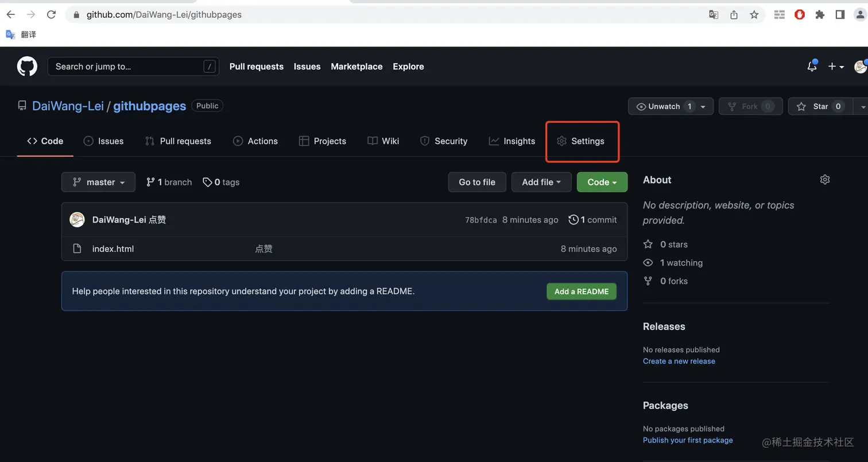Click the Packages heading
The height and width of the screenshot is (462, 868).
point(665,406)
